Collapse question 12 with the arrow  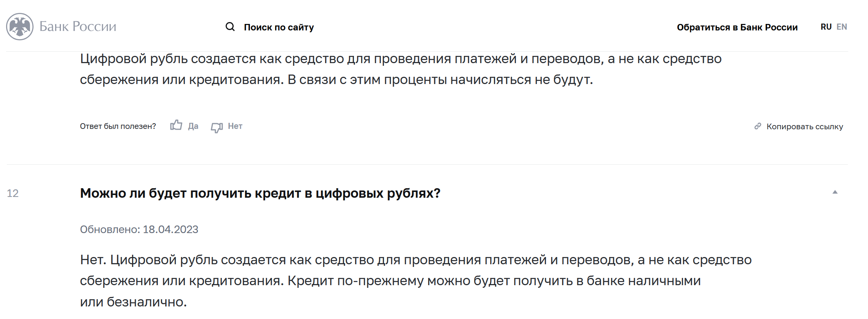835,192
